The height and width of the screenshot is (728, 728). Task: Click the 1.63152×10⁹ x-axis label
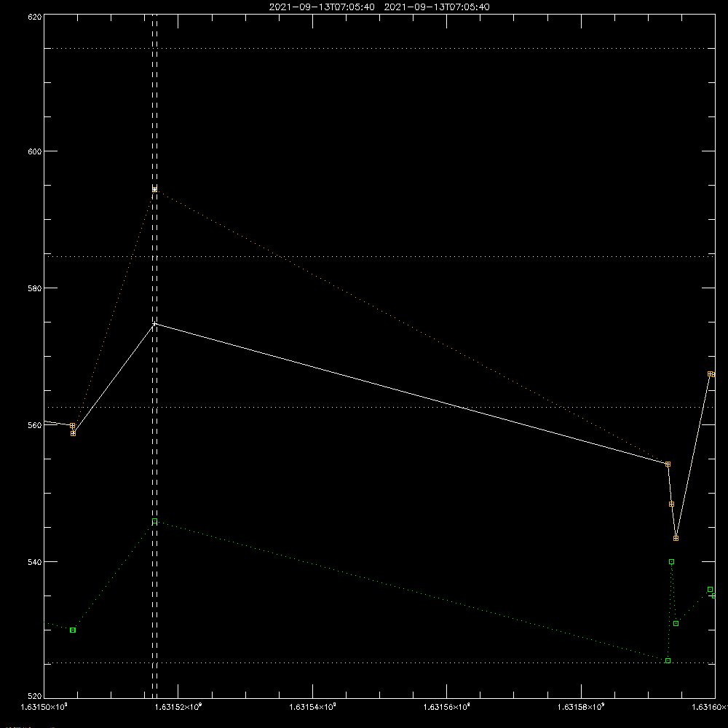[x=178, y=707]
